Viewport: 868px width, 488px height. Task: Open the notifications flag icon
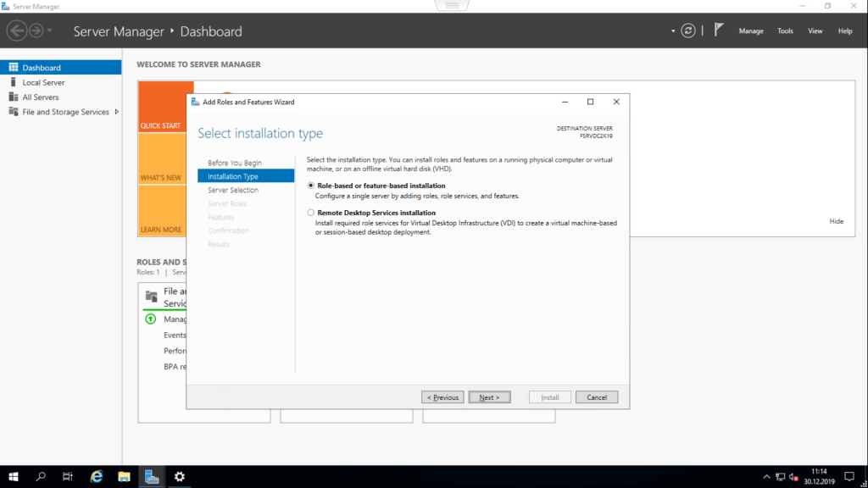718,30
